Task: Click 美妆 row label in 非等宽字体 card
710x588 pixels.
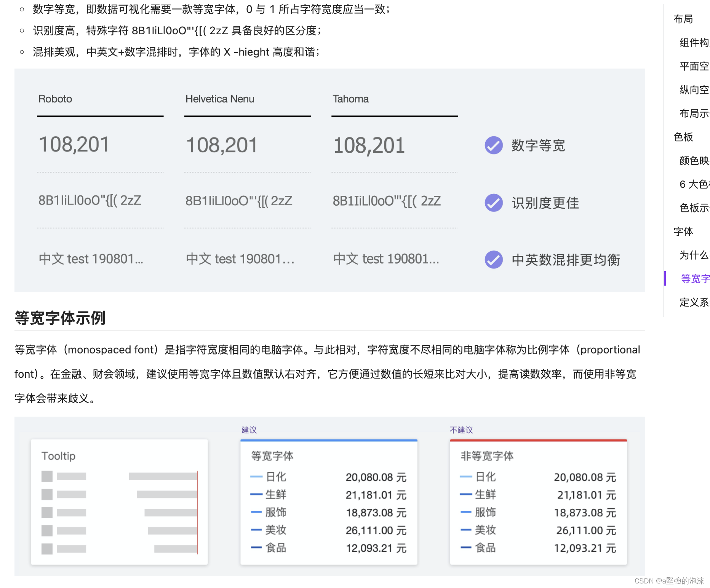Action: pyautogui.click(x=485, y=530)
